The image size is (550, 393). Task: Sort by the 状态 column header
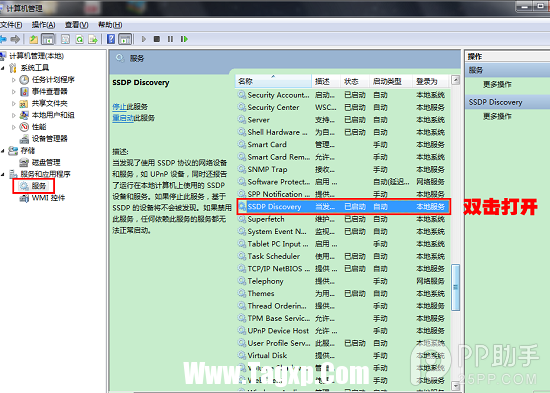[355, 81]
